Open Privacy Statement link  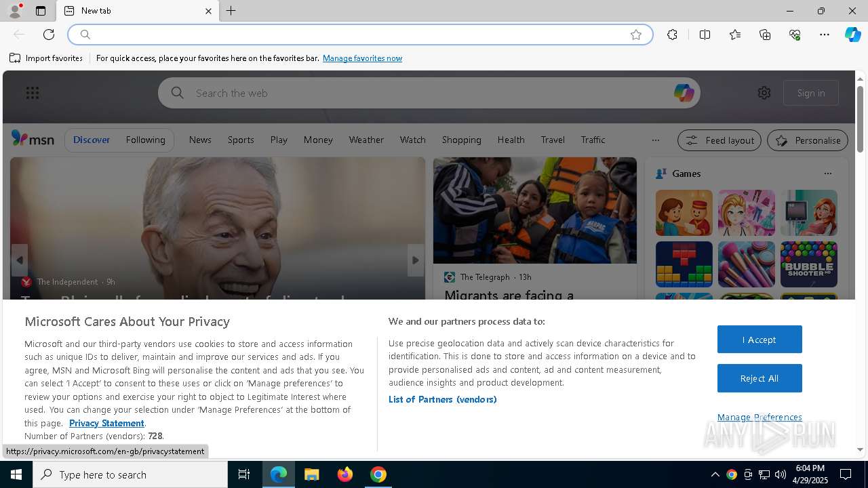106,423
